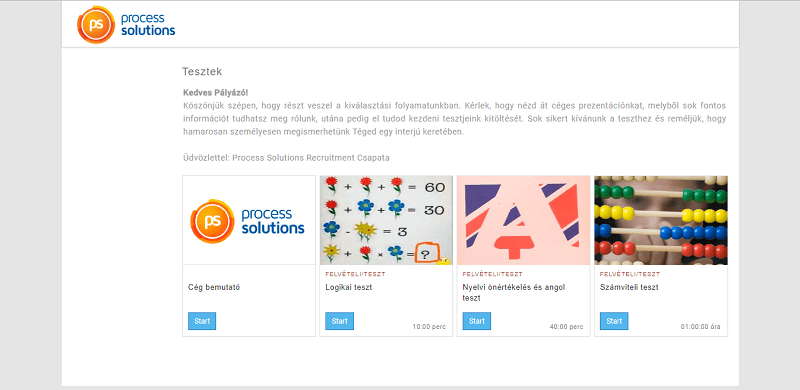The image size is (800, 390).
Task: Start the Logikai teszt
Action: pos(339,321)
